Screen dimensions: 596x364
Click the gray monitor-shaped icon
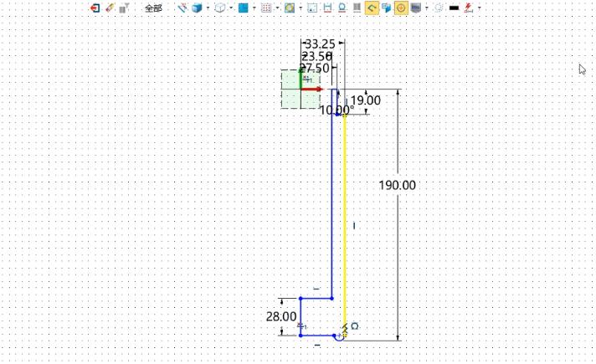tap(416, 8)
